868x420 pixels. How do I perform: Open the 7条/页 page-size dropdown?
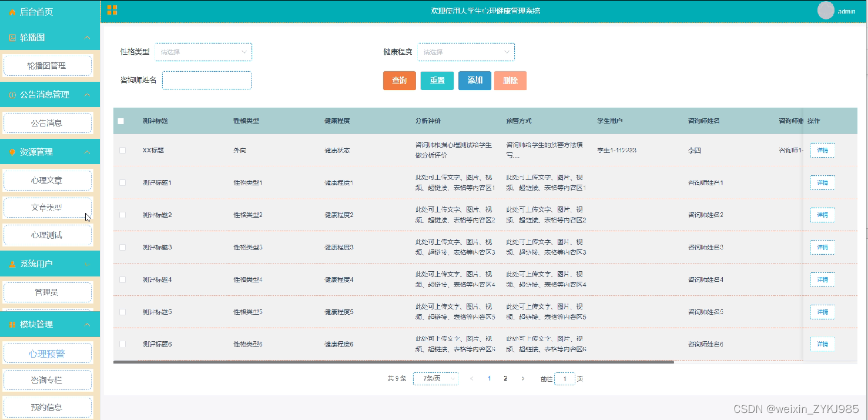point(435,378)
